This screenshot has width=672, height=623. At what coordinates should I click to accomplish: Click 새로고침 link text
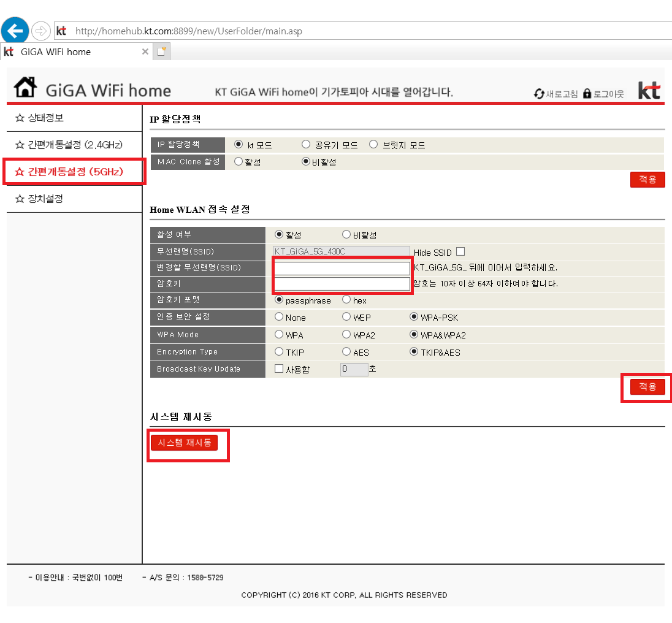pos(562,94)
